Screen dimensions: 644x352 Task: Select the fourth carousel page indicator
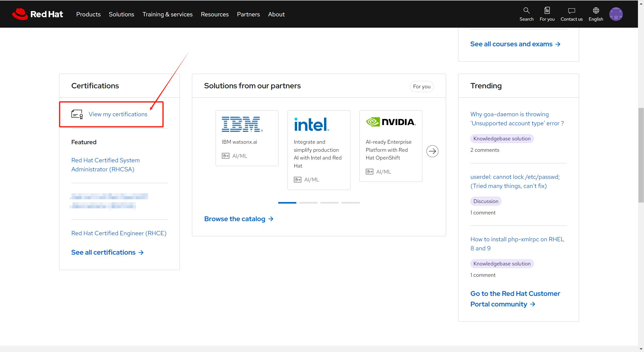[350, 203]
